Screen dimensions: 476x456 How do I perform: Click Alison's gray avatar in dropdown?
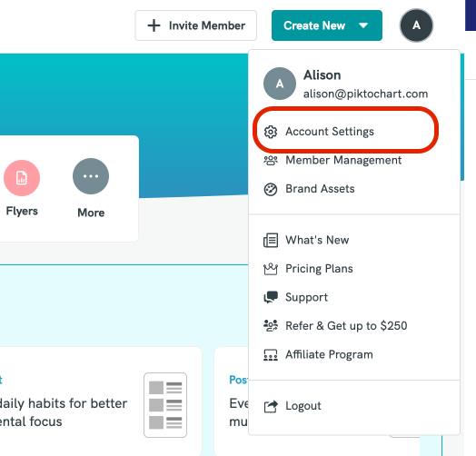280,84
